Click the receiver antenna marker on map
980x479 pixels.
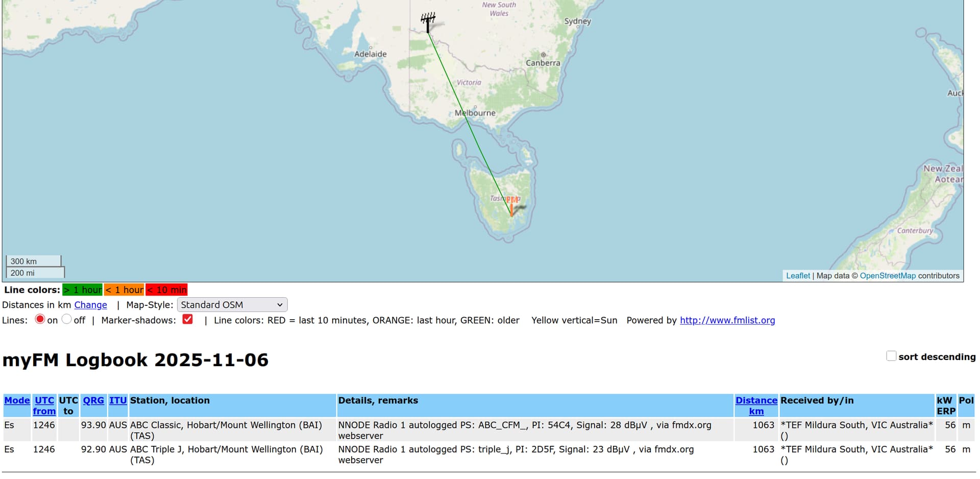428,22
